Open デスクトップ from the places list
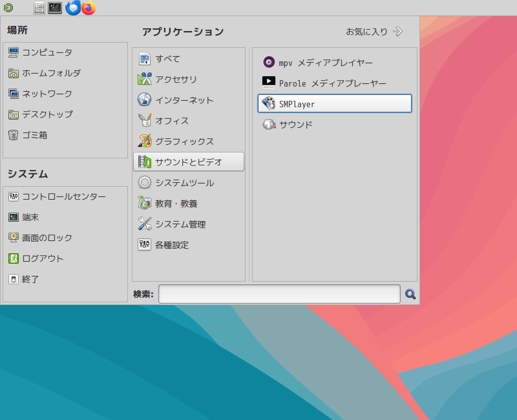The width and height of the screenshot is (517, 420). click(x=47, y=114)
